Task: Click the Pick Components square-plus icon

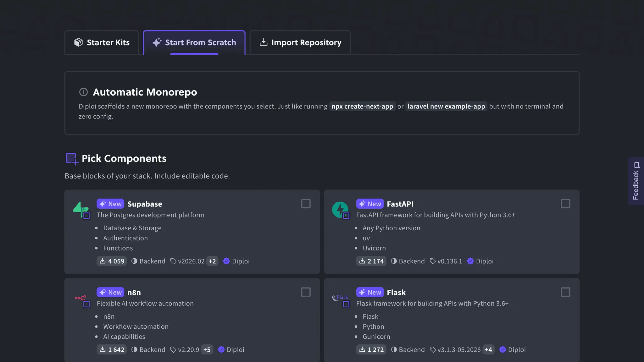Action: [72, 159]
